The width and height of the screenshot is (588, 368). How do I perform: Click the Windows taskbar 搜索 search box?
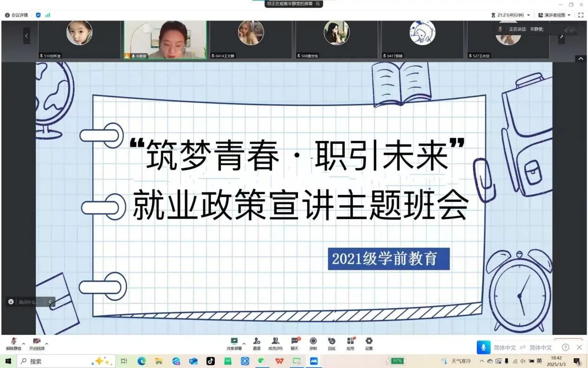pos(56,361)
